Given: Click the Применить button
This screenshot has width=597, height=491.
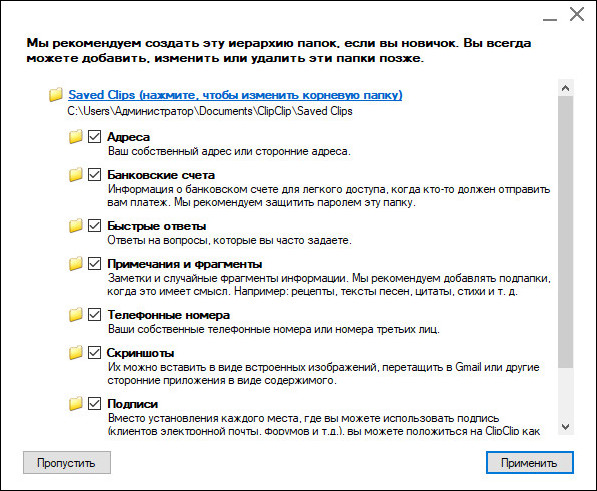Looking at the screenshot, I should (x=530, y=463).
